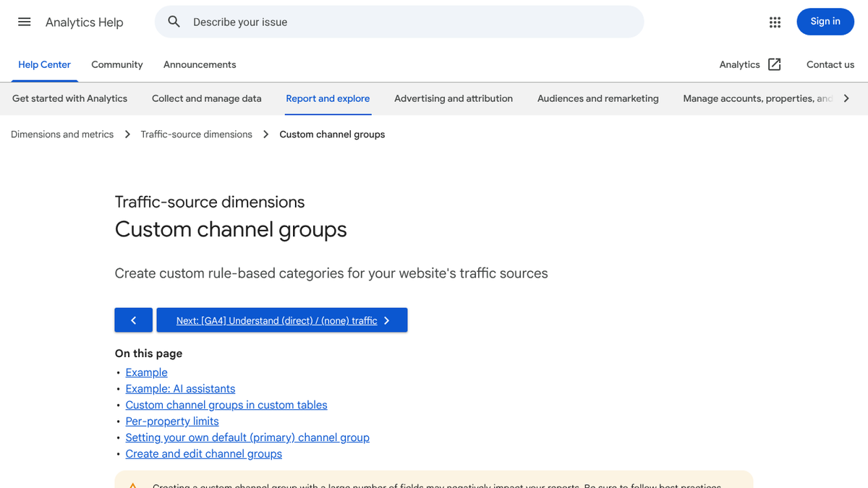Open Get started with Analytics topic

pyautogui.click(x=69, y=98)
